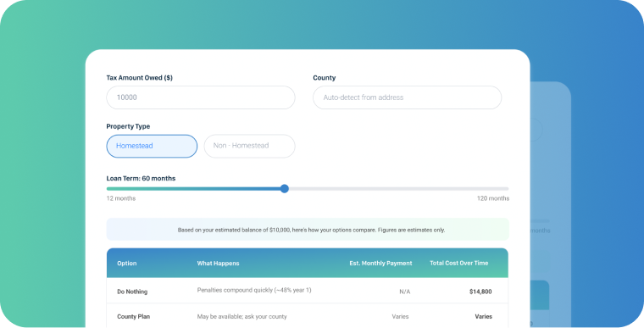Click the Tax Amount Owed input field
Viewport: 644px width, 328px height.
pyautogui.click(x=201, y=97)
